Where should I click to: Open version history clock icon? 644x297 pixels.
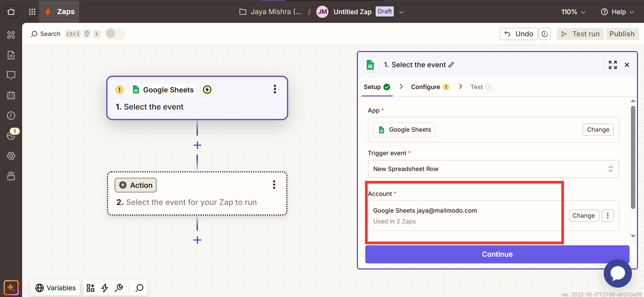click(545, 34)
